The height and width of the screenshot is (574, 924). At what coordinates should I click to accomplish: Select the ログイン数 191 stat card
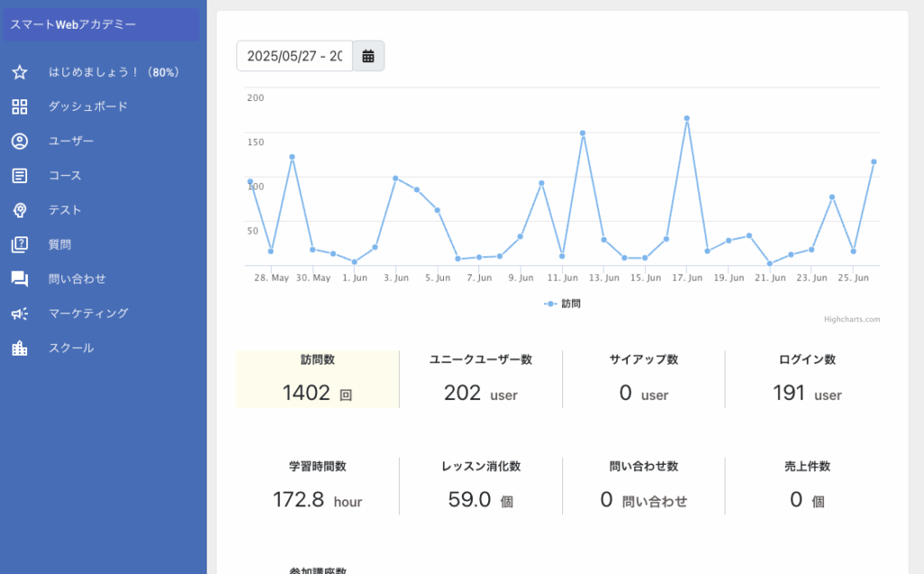807,379
